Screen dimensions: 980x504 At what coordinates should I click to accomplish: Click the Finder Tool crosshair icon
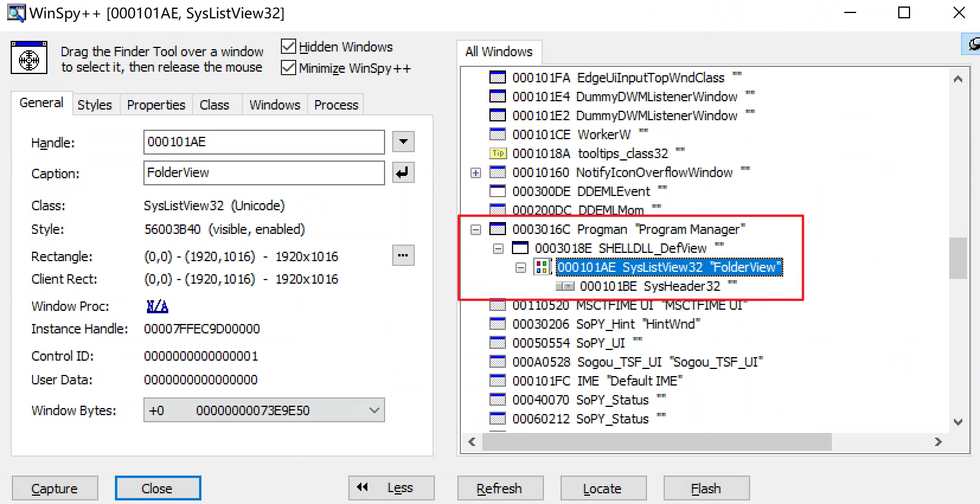(x=29, y=58)
